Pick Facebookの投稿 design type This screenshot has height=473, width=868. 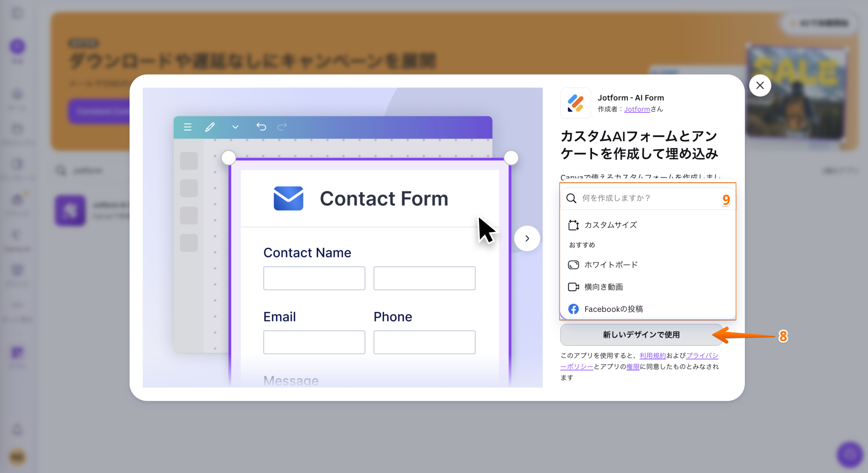tap(648, 309)
